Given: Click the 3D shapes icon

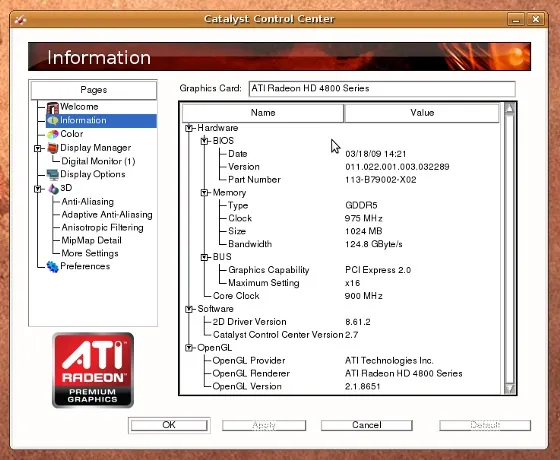Looking at the screenshot, I should point(53,189).
